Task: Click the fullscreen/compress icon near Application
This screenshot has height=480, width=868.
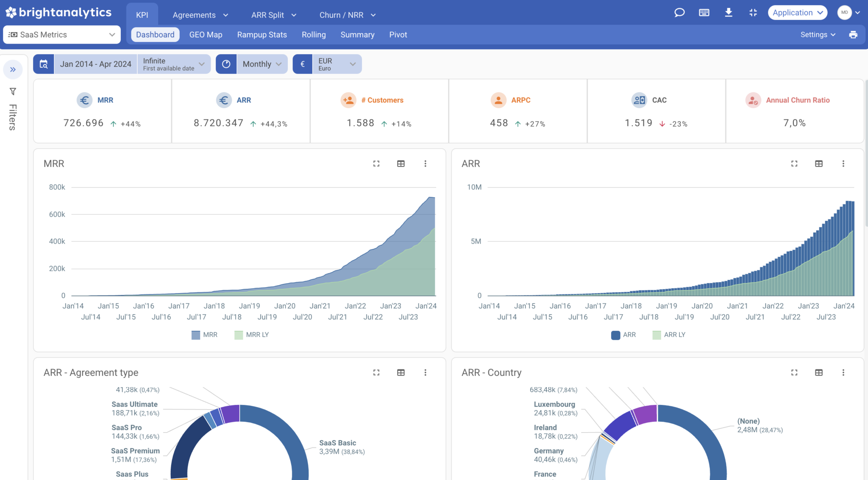Action: 753,13
